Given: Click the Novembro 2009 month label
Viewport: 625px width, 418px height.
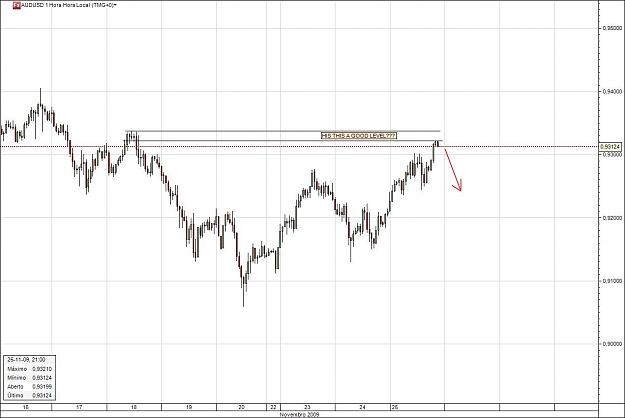Looking at the screenshot, I should [x=299, y=414].
